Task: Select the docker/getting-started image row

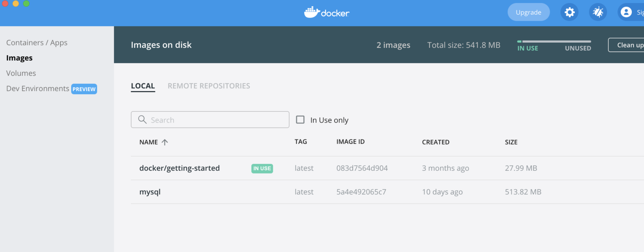Action: pyautogui.click(x=387, y=168)
